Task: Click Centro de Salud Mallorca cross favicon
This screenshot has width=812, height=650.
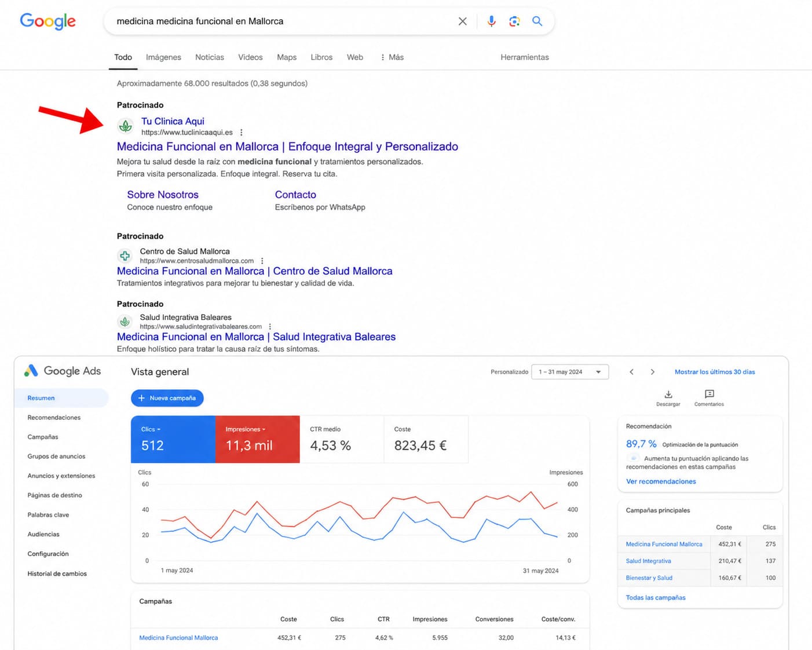Action: [x=125, y=255]
